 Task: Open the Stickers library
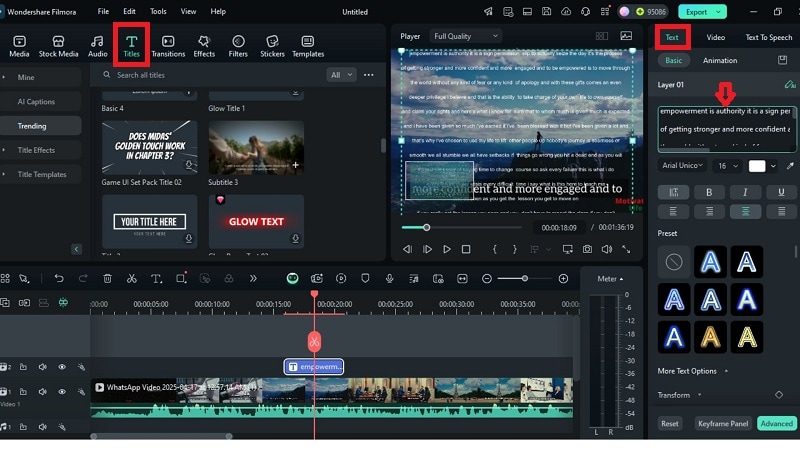(272, 46)
